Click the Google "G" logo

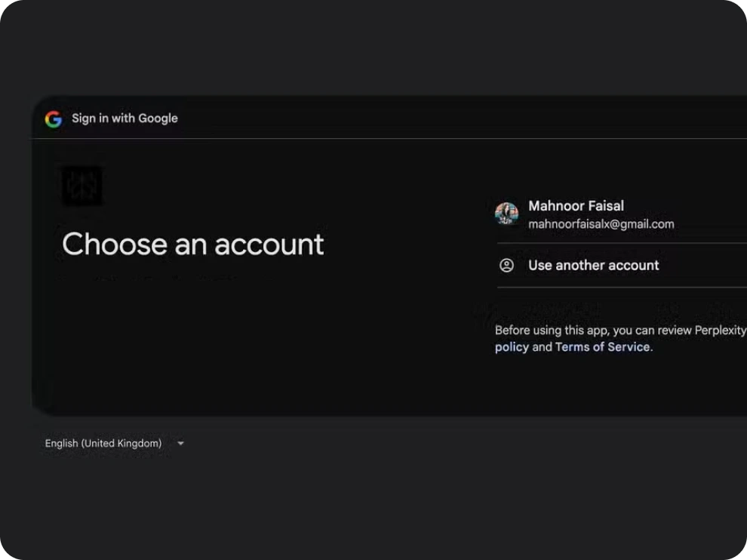[53, 118]
